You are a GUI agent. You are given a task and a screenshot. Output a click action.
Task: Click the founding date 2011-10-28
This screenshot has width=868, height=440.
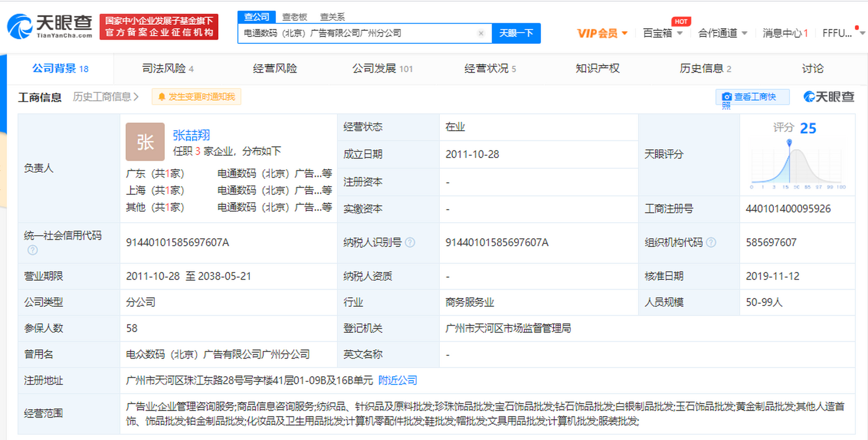pos(472,154)
